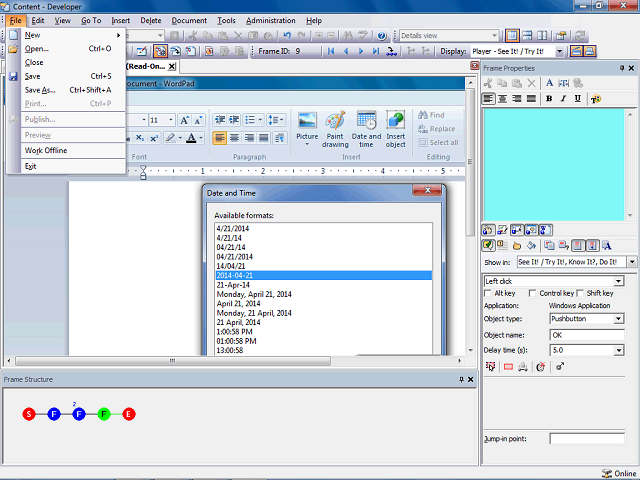Click Select all in WordPad Editing group
Viewport: 640px width, 480px height.
[x=438, y=143]
